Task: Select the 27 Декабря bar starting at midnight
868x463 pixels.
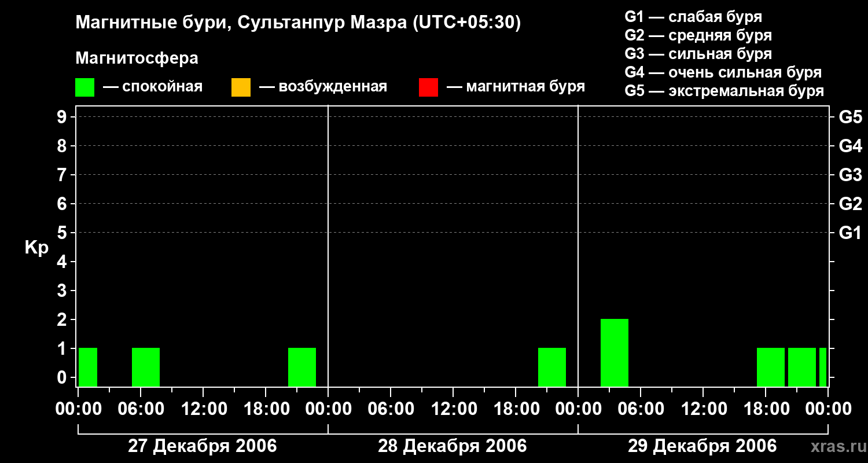Action: 88,367
